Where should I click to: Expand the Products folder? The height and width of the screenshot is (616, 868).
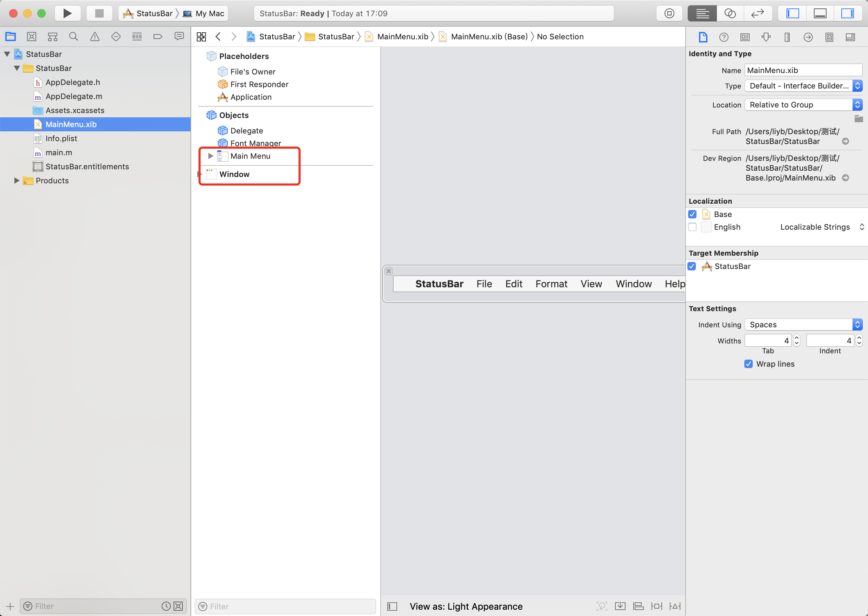click(17, 181)
